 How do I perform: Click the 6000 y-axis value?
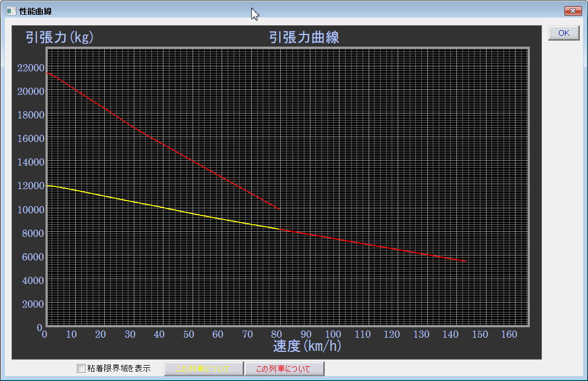33,257
